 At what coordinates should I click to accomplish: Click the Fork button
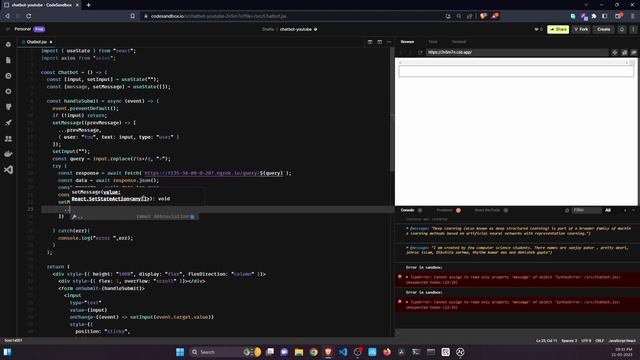coord(581,29)
